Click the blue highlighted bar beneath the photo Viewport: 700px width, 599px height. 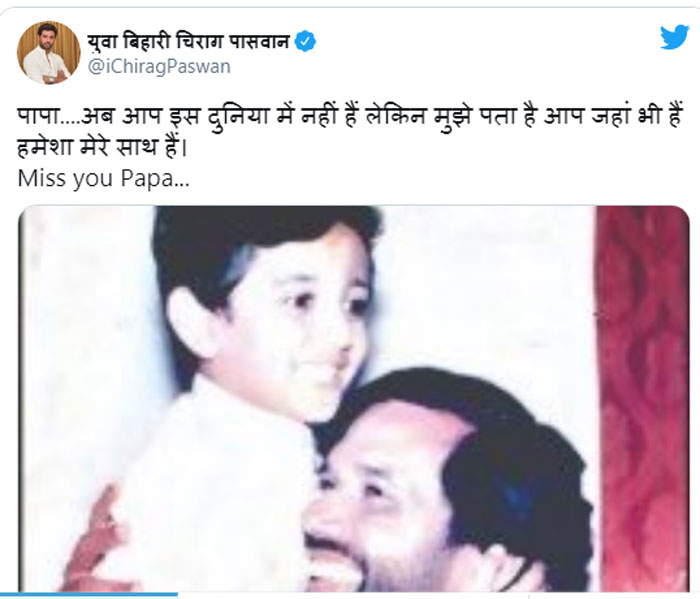89,595
